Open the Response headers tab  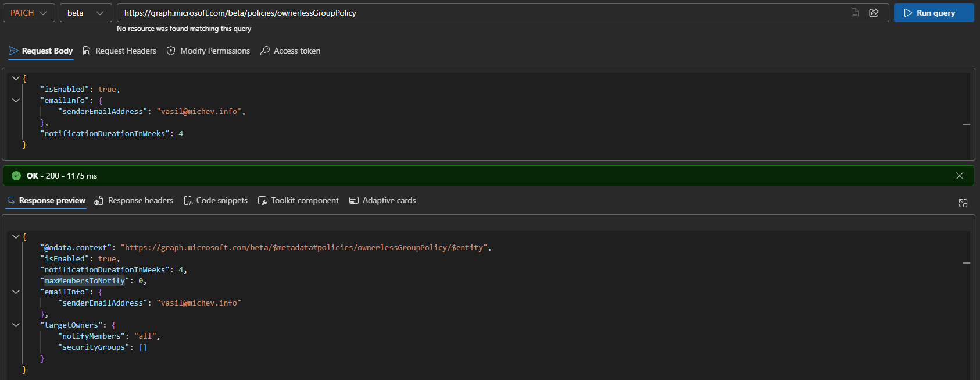tap(134, 201)
